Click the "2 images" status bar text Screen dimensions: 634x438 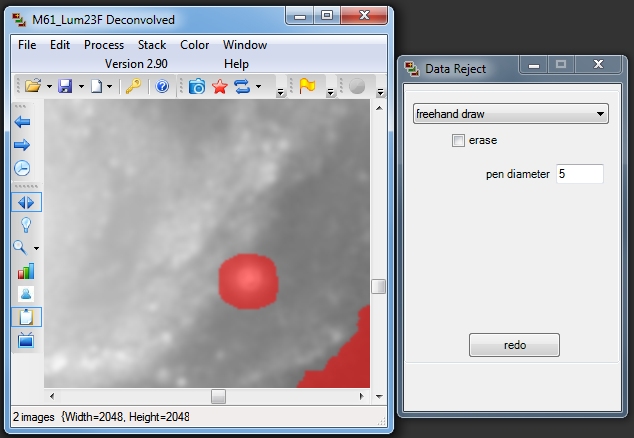pyautogui.click(x=34, y=417)
